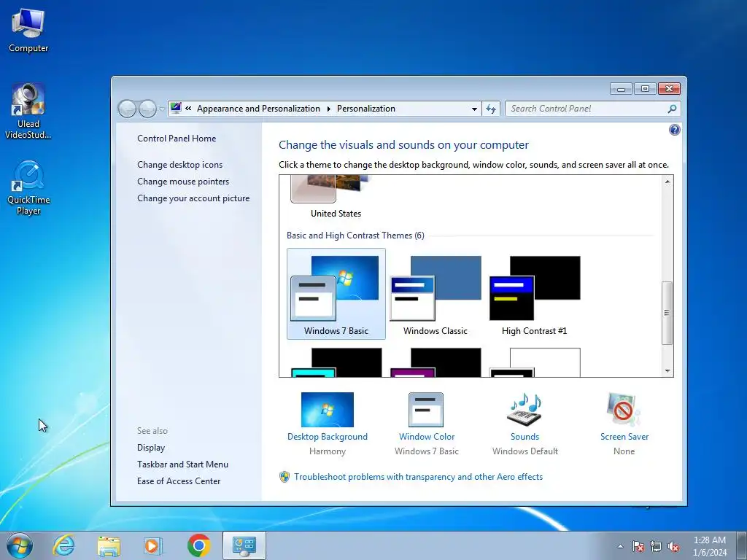
Task: Open recent pages dropdown next to Forward
Action: 162,109
